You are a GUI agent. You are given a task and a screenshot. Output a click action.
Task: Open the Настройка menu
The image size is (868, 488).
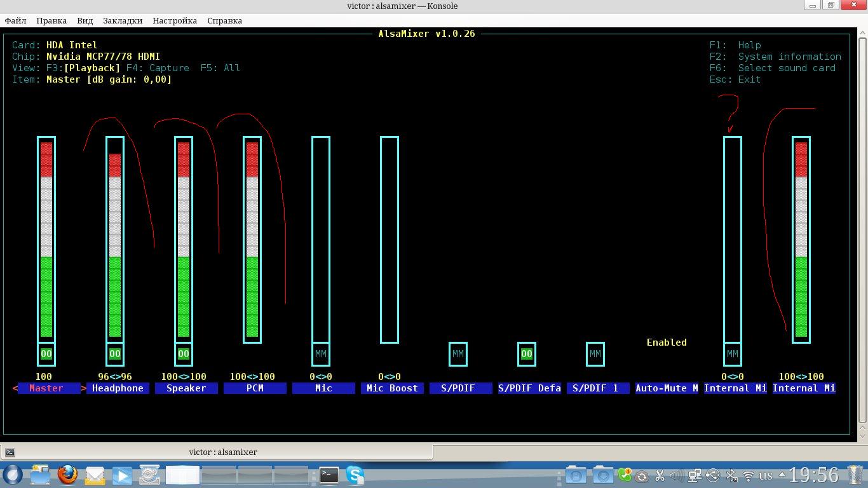[175, 20]
